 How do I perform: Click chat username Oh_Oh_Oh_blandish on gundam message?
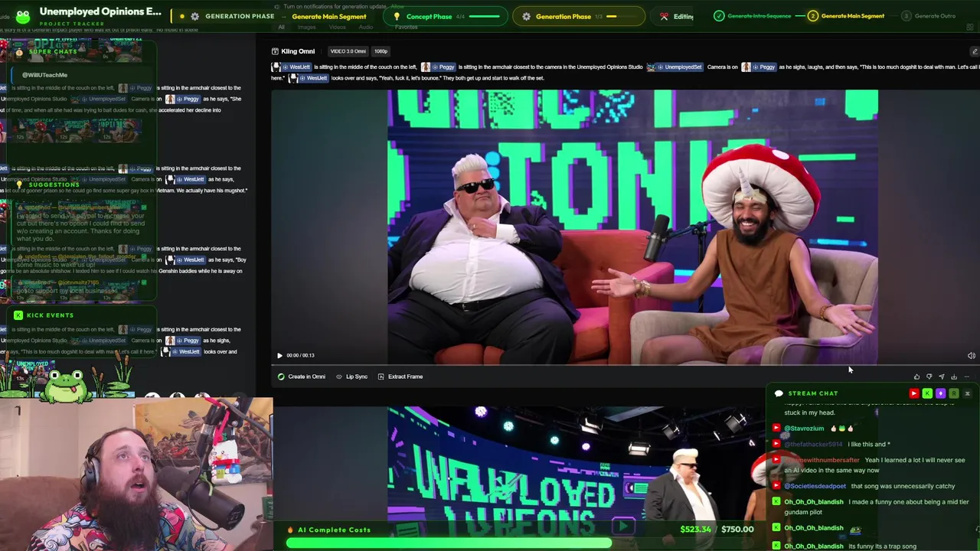tap(813, 502)
